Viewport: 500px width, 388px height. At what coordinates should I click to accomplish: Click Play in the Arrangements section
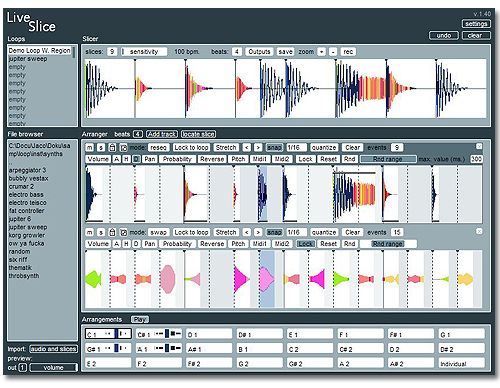(140, 320)
